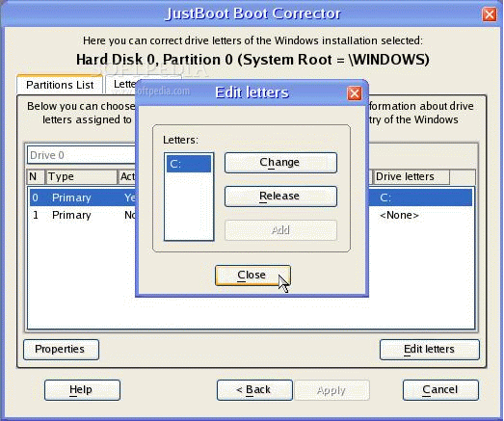Switch to the Partitions List tab
This screenshot has height=421, width=504.
pos(60,85)
